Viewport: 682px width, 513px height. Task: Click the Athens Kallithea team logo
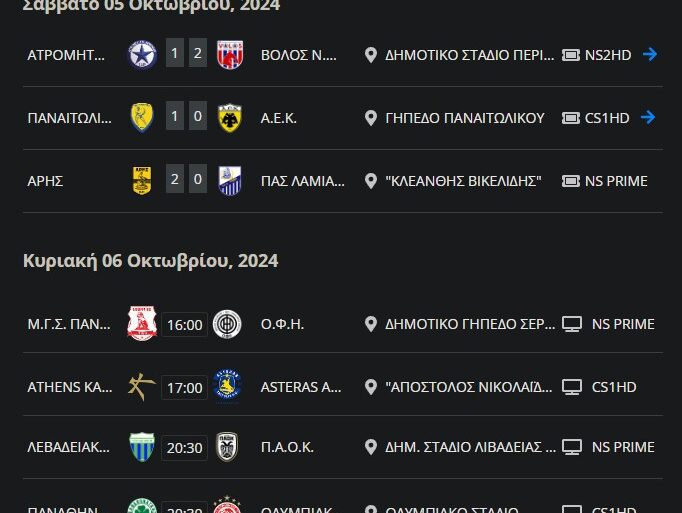[143, 386]
